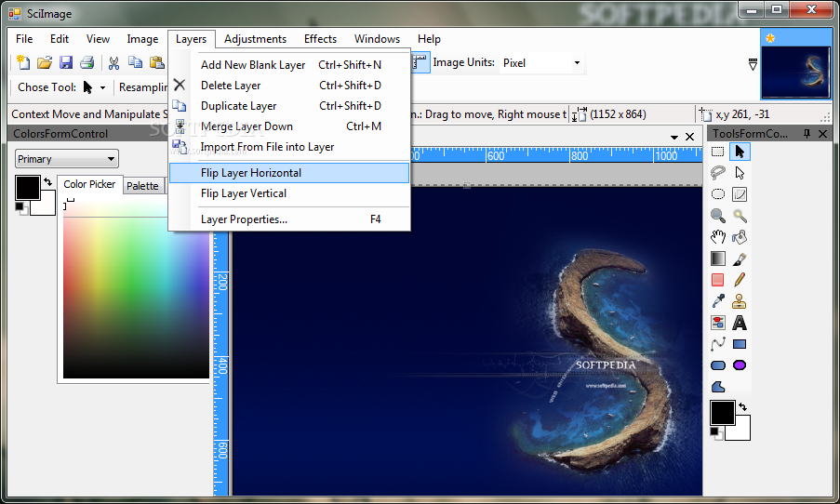Open the Help menu

429,39
